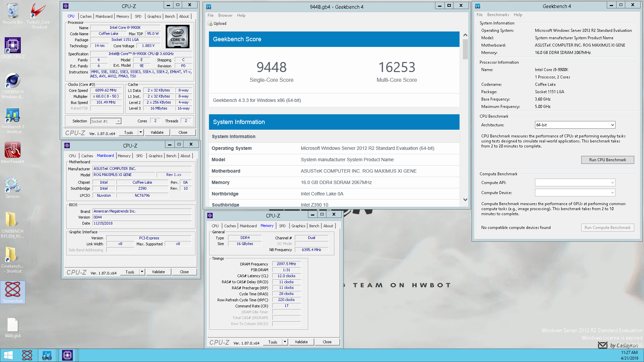The width and height of the screenshot is (644, 362).
Task: Click title icon of right Geekbench 4 window
Action: pyautogui.click(x=478, y=6)
